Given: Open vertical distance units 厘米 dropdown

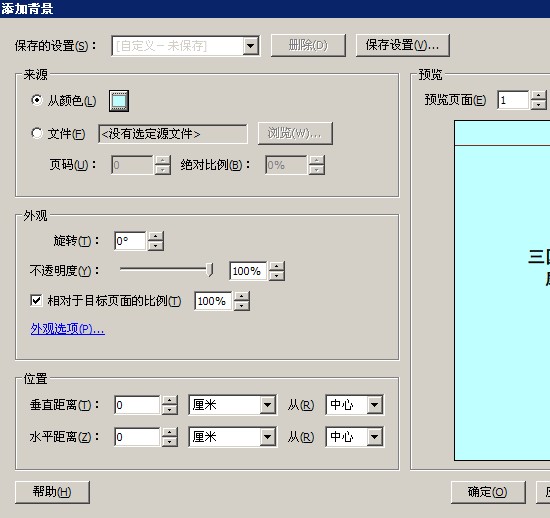Looking at the screenshot, I should tap(268, 405).
